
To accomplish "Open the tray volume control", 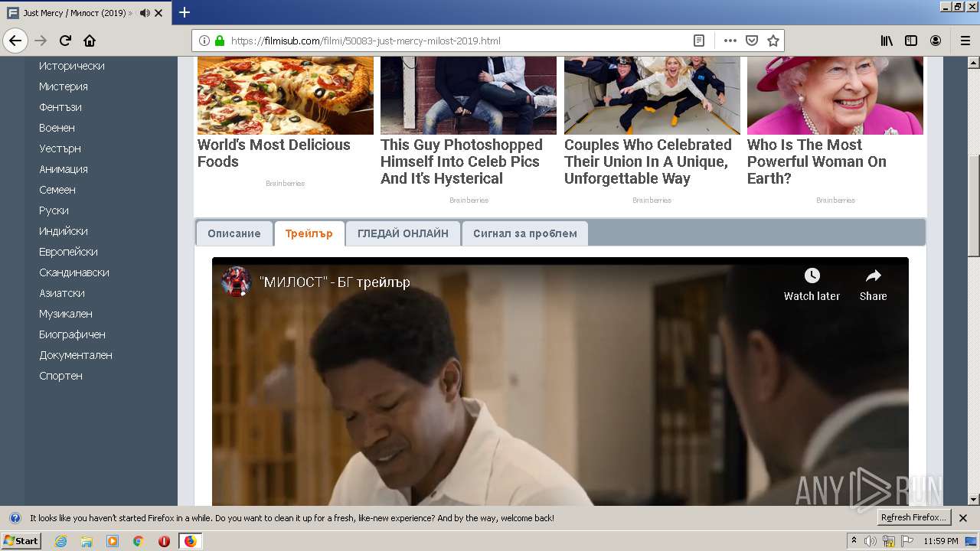I will pos(871,541).
